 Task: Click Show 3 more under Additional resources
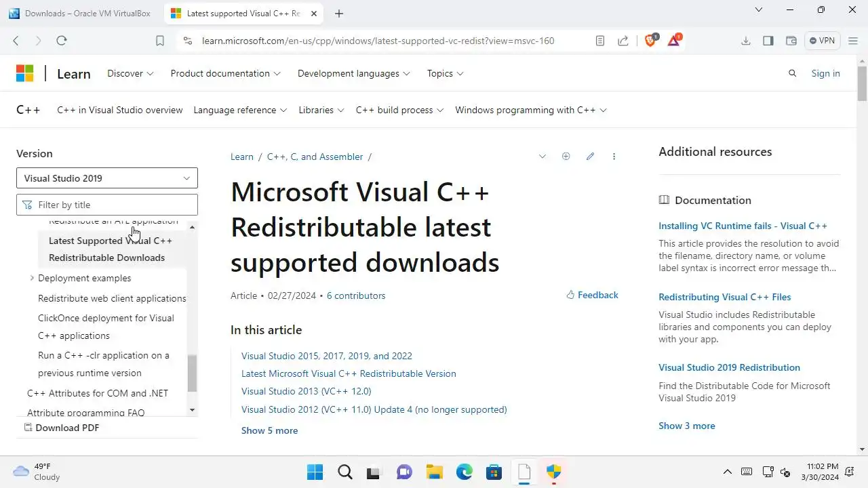pos(687,426)
